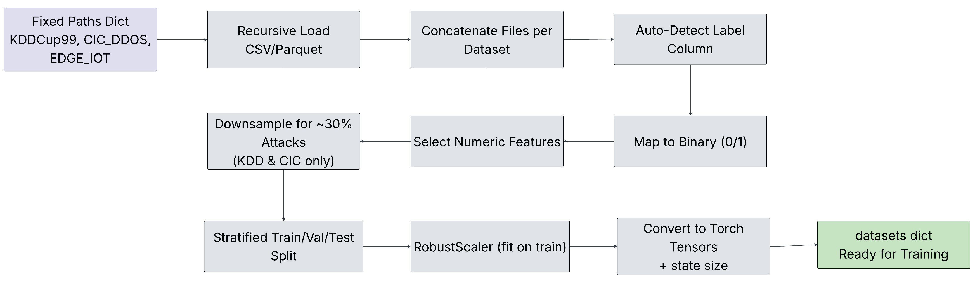Click connector between RobustScaler and Convert to Torch
The image size is (980, 283).
593,246
